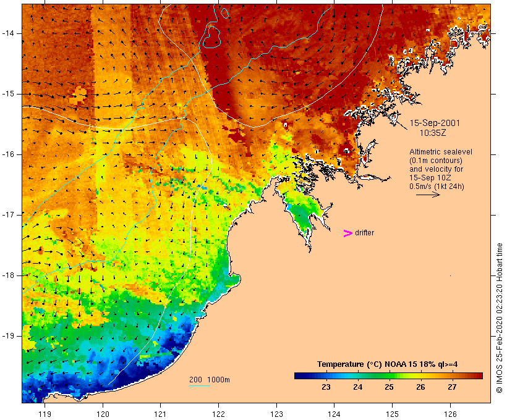The width and height of the screenshot is (507, 420).
Task: Click the '122' longitude axis label
Action: click(219, 414)
